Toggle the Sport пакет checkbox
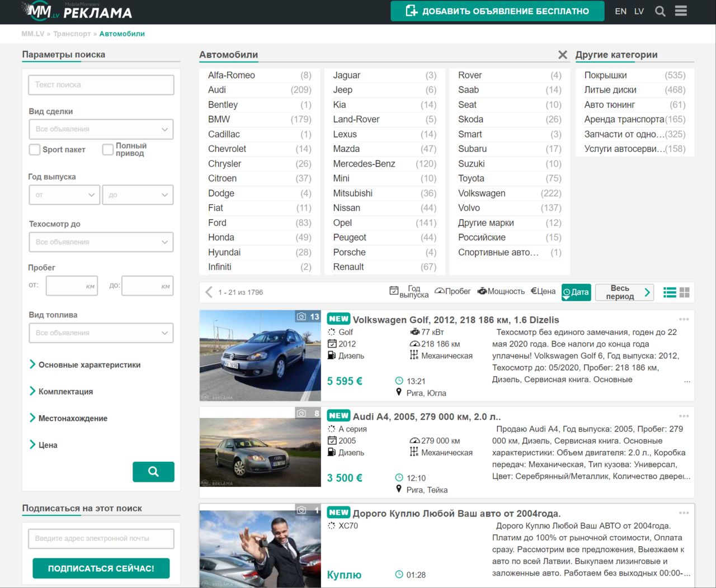The height and width of the screenshot is (588, 716). click(x=35, y=149)
